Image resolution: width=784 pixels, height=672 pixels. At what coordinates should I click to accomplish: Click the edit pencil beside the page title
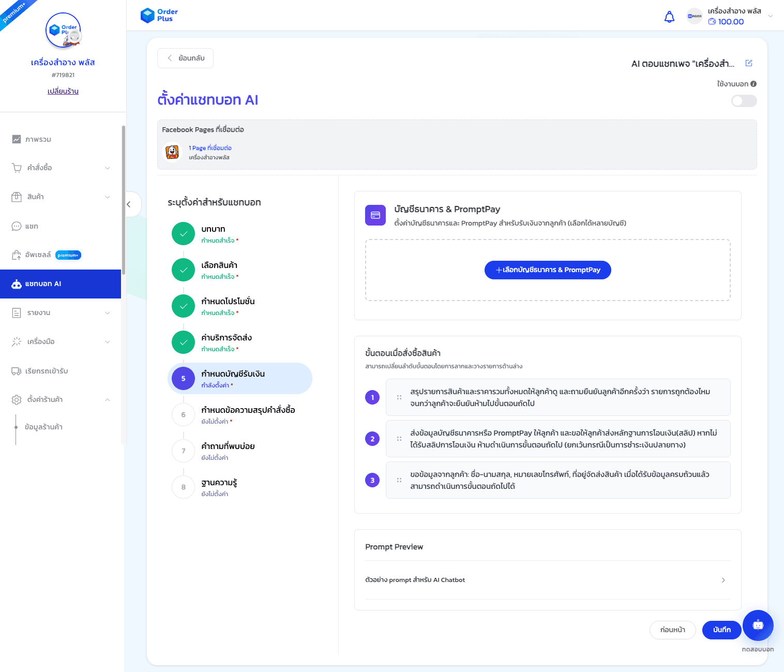pos(748,63)
